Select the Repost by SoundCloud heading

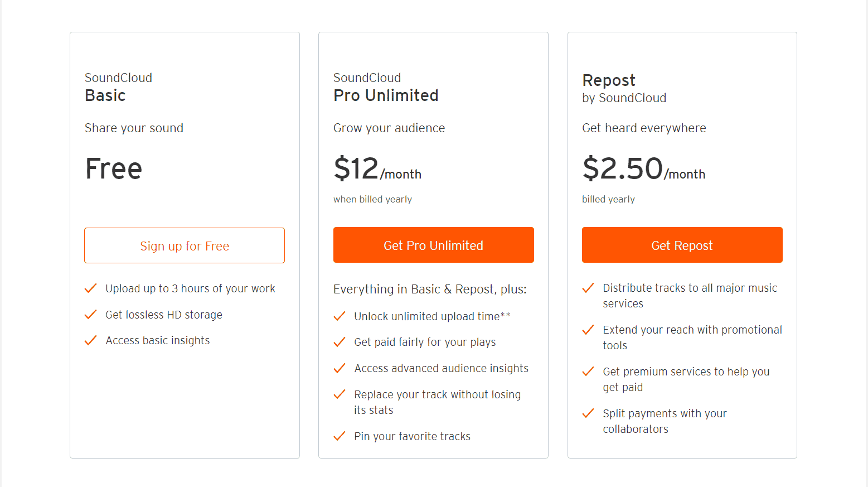624,88
